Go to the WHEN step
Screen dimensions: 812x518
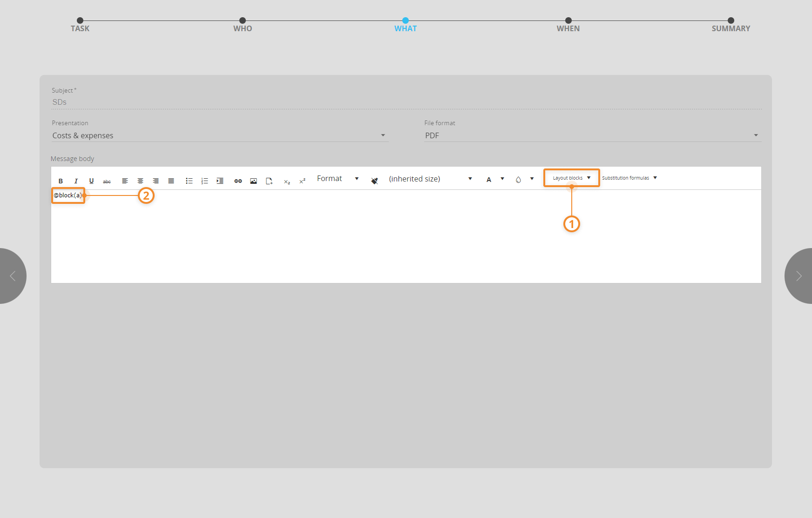[568, 25]
